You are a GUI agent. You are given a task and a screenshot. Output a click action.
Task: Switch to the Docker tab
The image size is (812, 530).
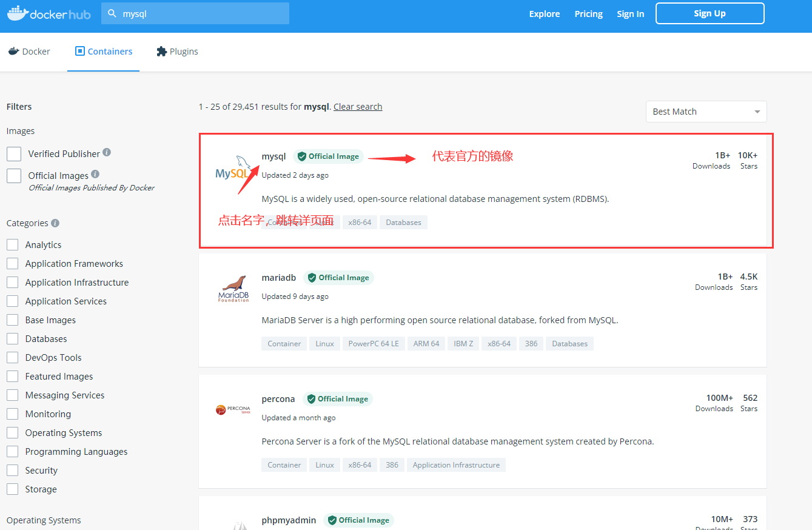29,52
